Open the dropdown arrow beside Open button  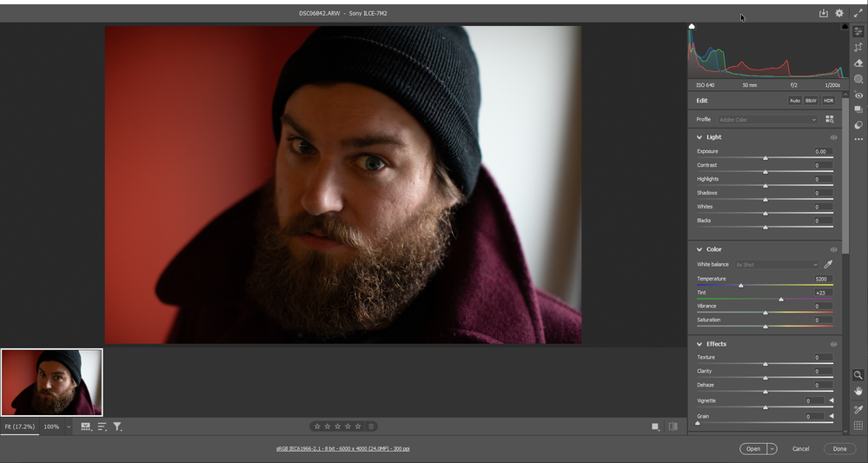pos(772,449)
